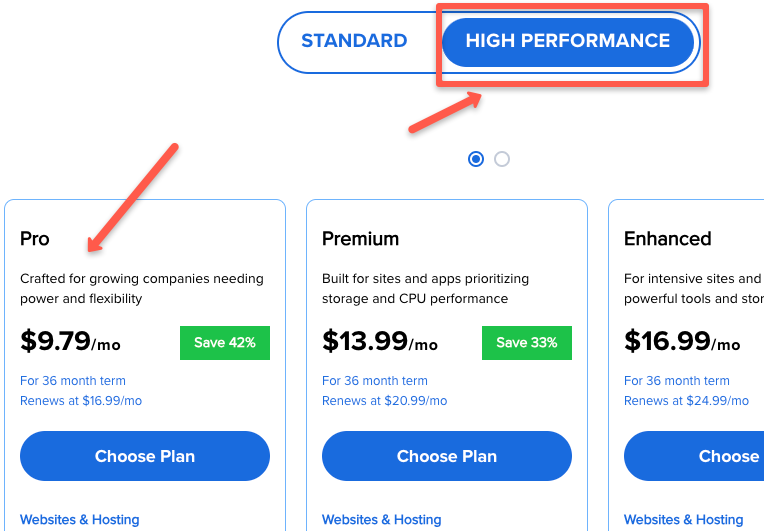The height and width of the screenshot is (531, 764).
Task: Click Choose Plan for Enhanced
Action: [700, 456]
